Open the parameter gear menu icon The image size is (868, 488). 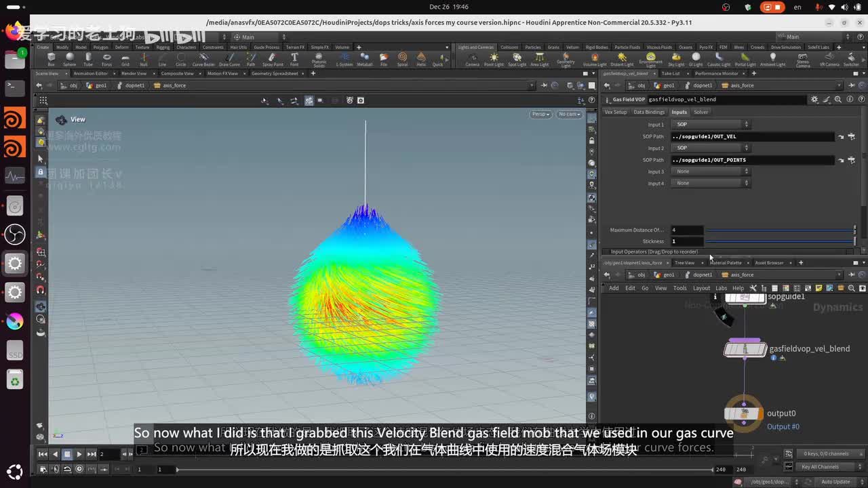pos(814,99)
